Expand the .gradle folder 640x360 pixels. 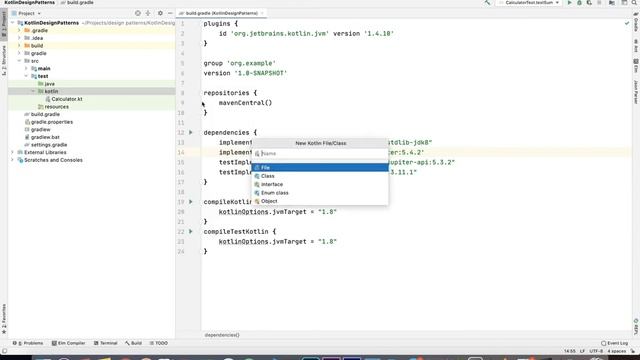[x=19, y=30]
